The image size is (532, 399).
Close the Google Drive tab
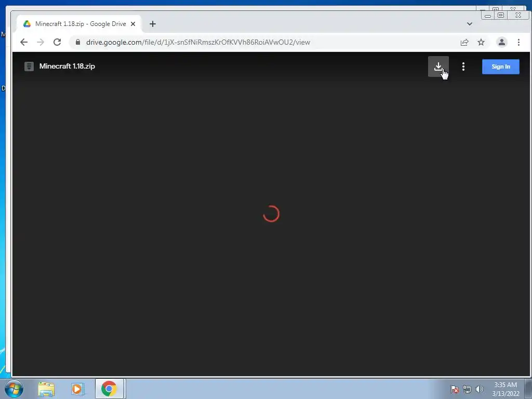click(133, 24)
